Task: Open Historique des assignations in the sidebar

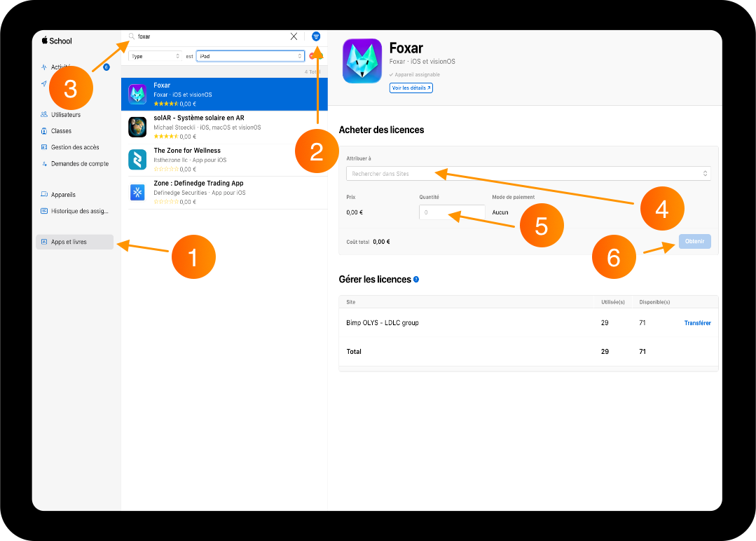Action: pos(80,211)
